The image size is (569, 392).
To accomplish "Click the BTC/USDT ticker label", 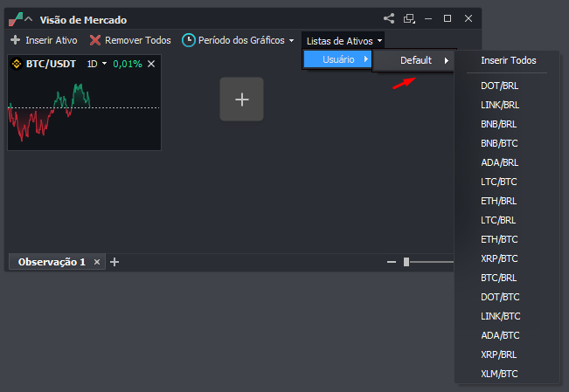I will [x=51, y=65].
